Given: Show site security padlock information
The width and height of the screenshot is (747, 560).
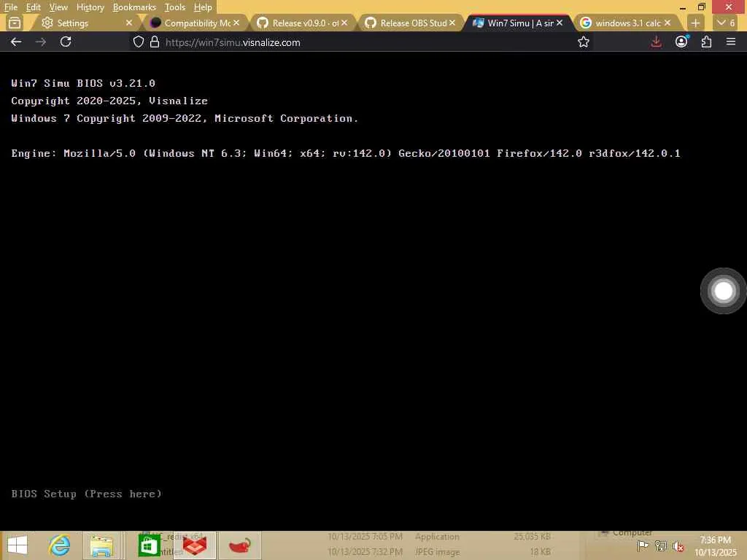Looking at the screenshot, I should click(x=155, y=42).
